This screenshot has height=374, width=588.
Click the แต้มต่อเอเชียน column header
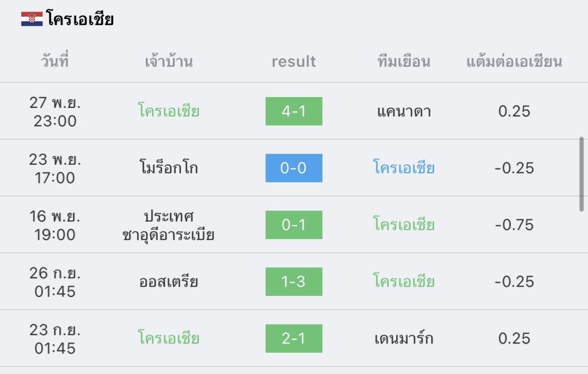(514, 61)
